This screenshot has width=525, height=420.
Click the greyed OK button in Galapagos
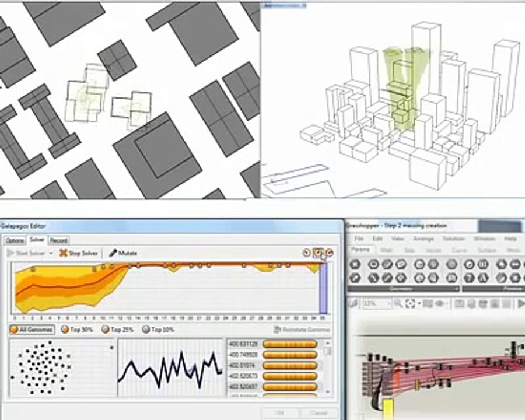pyautogui.click(x=280, y=413)
